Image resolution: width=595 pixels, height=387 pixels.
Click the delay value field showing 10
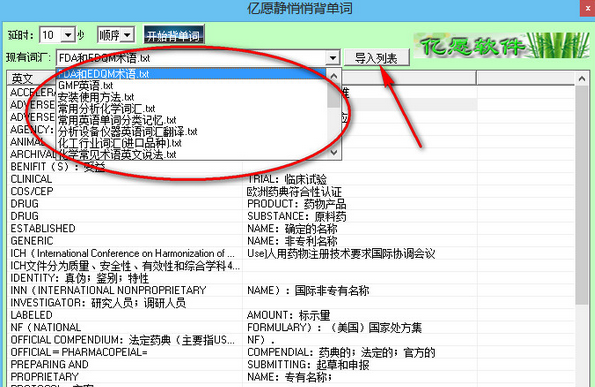pyautogui.click(x=51, y=35)
